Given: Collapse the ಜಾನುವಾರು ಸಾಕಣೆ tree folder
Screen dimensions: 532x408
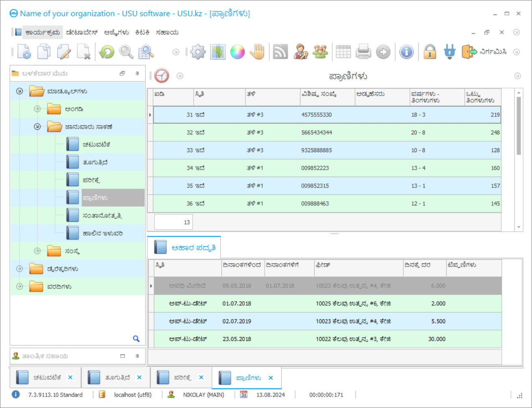Looking at the screenshot, I should click(37, 127).
